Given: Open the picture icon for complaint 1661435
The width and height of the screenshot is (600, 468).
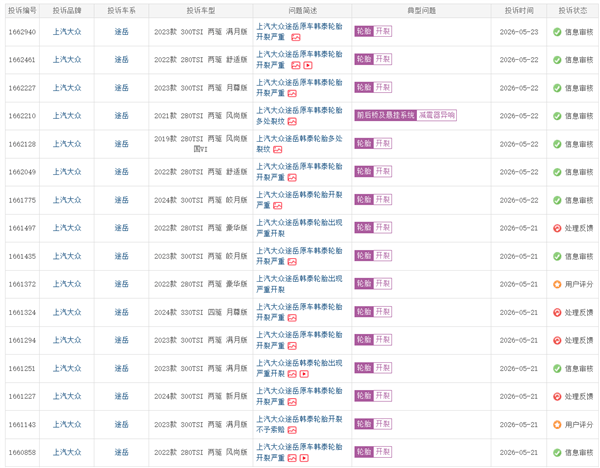Looking at the screenshot, I should pos(292,262).
